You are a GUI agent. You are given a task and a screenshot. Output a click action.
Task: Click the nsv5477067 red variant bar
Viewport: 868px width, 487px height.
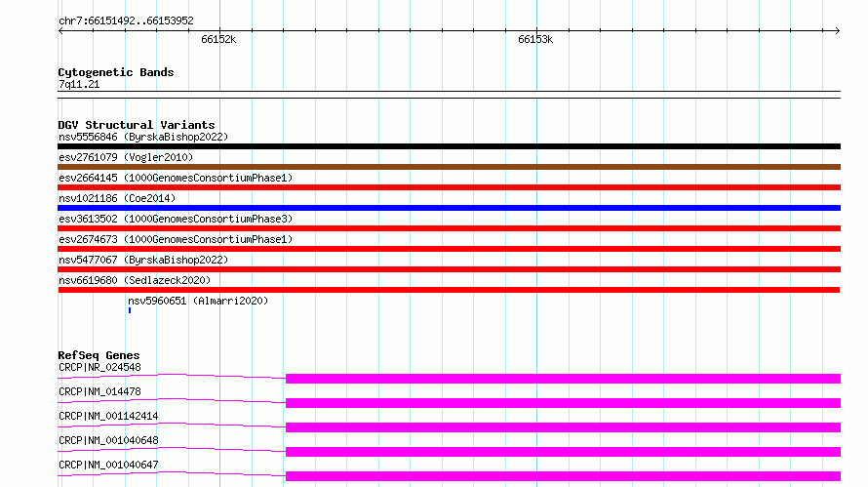pyautogui.click(x=449, y=269)
